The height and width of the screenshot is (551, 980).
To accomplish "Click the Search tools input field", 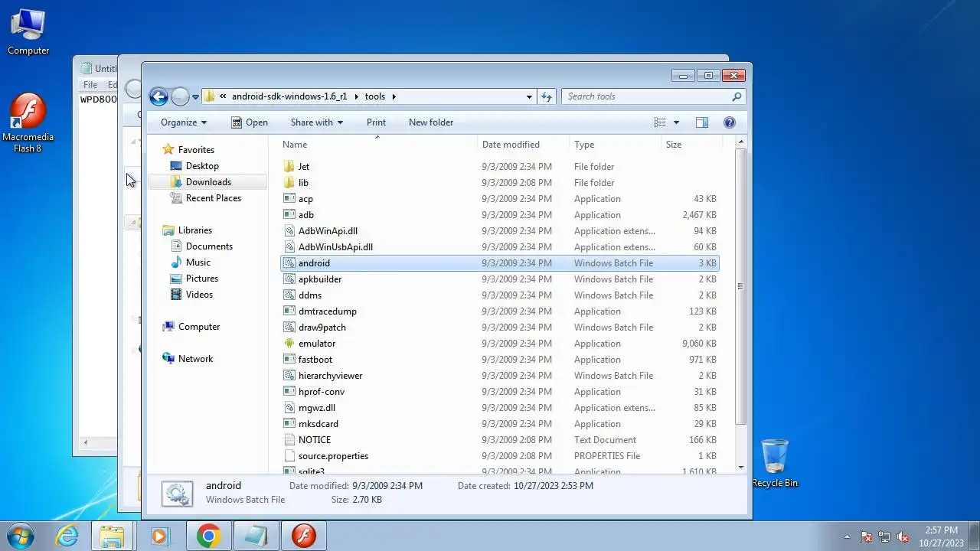I will (x=653, y=96).
